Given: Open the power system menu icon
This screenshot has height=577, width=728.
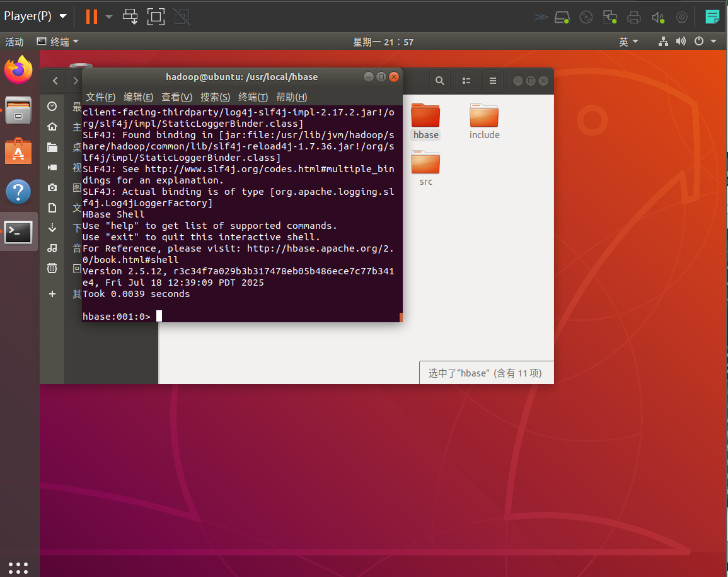Looking at the screenshot, I should (699, 42).
